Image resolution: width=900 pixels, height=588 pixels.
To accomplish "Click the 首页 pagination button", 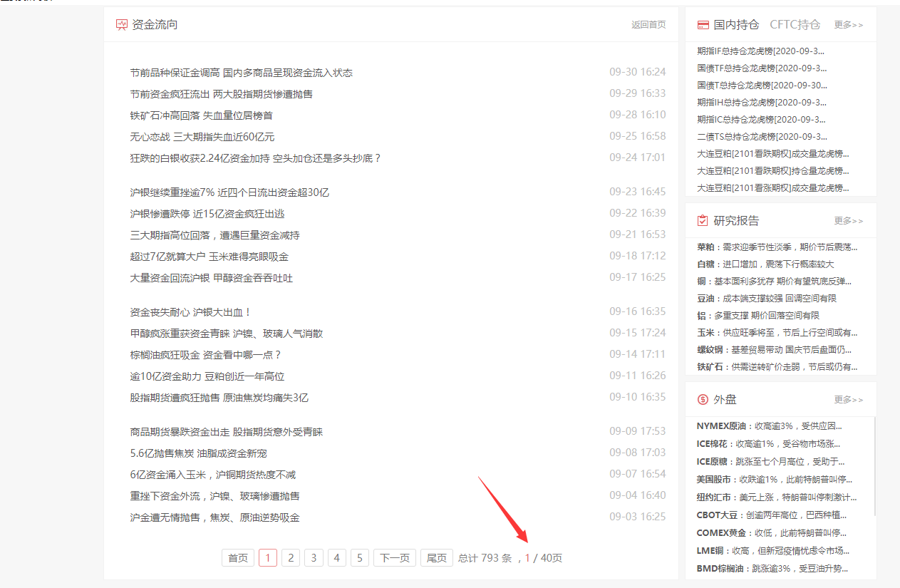I will (x=238, y=558).
